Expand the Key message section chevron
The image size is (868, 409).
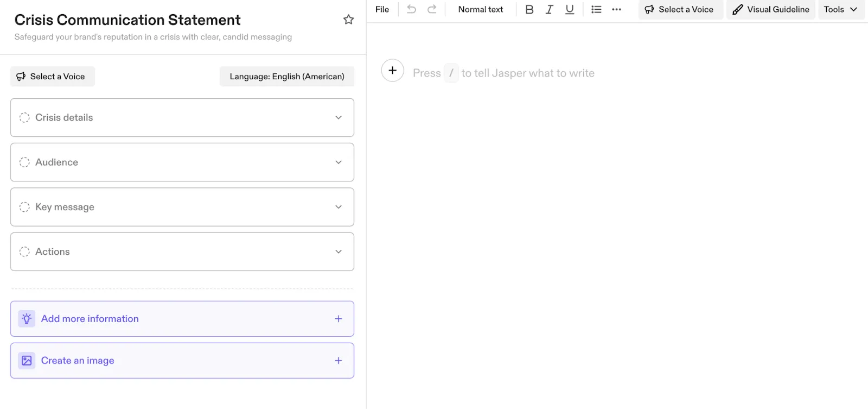(x=339, y=207)
